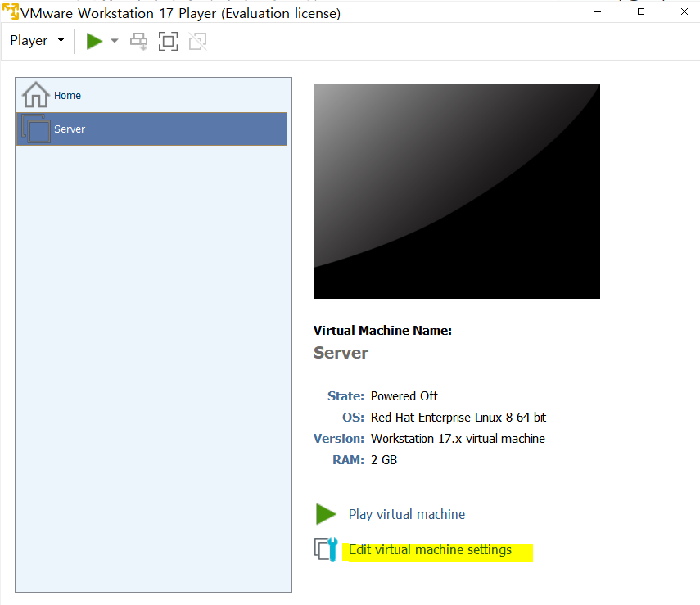Click Play virtual machine link
The width and height of the screenshot is (700, 605).
click(x=407, y=514)
